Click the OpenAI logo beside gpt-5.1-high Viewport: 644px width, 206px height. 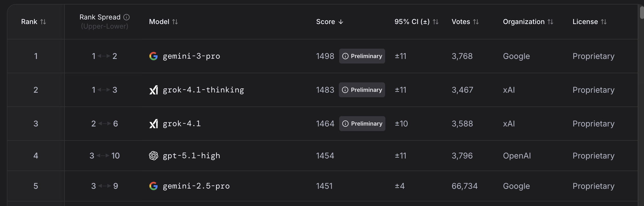tap(154, 156)
